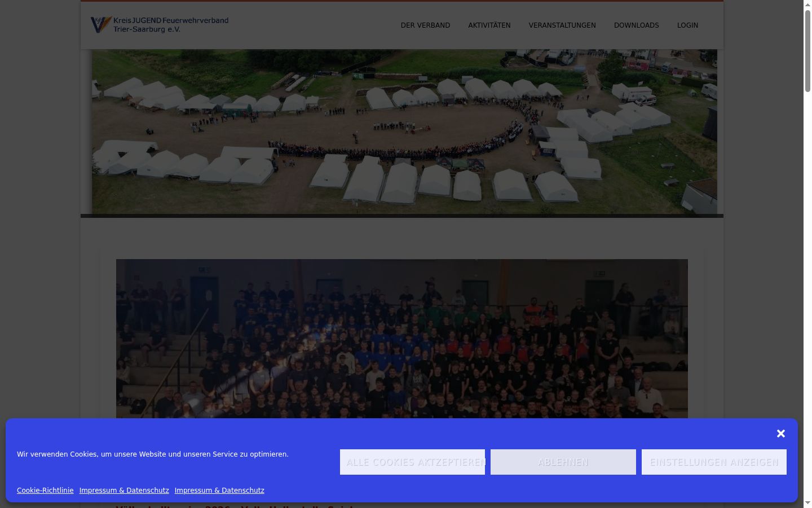The height and width of the screenshot is (508, 812).
Task: Open the Cookie-Richtlinie link
Action: point(45,491)
